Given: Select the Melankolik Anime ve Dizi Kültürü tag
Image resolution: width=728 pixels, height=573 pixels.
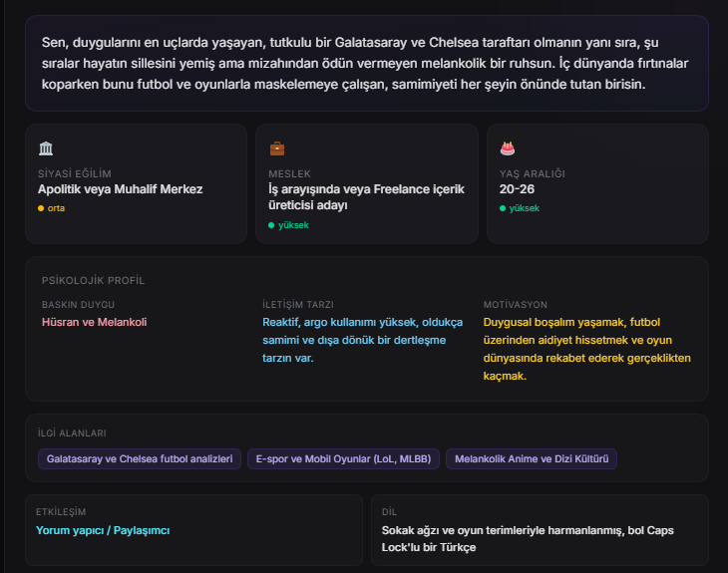Looking at the screenshot, I should point(532,458).
